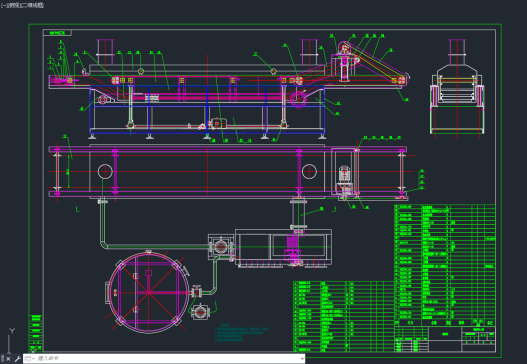Viewport: 527px width, 364px height.
Task: Close the command line window
Action: [x=8, y=359]
